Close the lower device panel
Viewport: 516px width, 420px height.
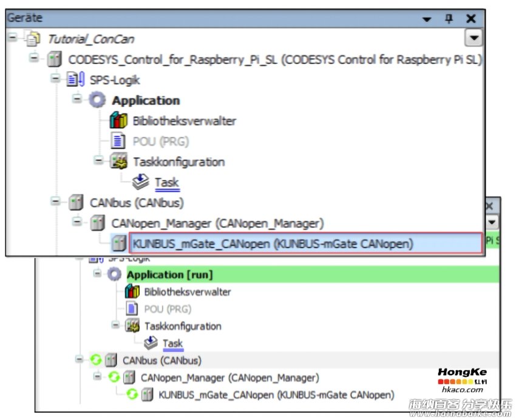pyautogui.click(x=489, y=206)
